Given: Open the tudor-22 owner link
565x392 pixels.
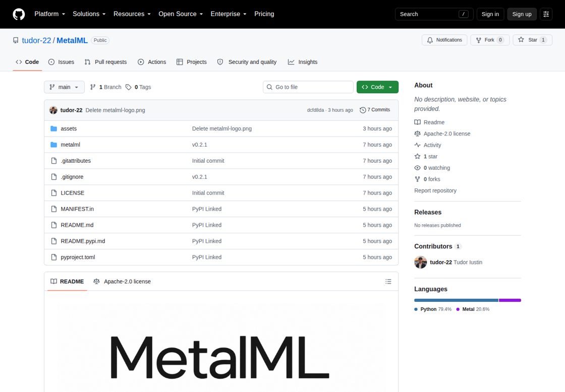Looking at the screenshot, I should click(x=36, y=40).
